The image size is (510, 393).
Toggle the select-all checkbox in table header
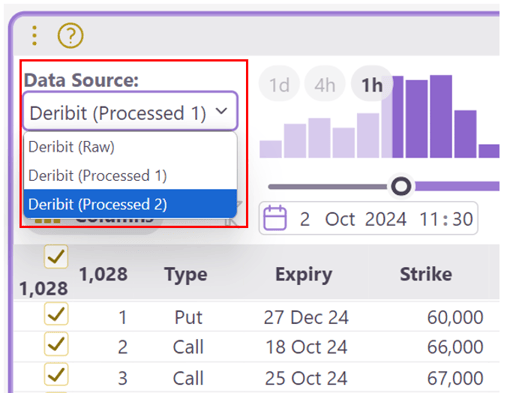click(x=56, y=257)
